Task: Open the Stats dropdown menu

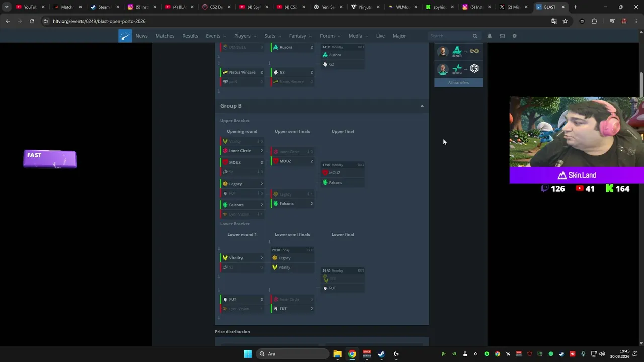Action: (x=273, y=36)
